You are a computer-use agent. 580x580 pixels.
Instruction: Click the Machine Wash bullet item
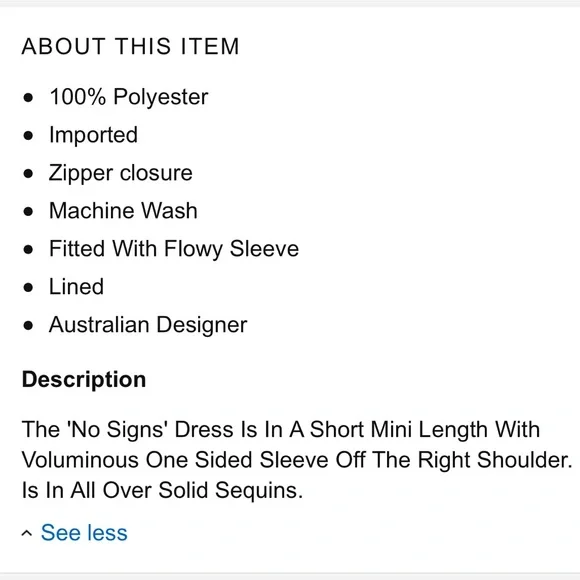pos(123,210)
